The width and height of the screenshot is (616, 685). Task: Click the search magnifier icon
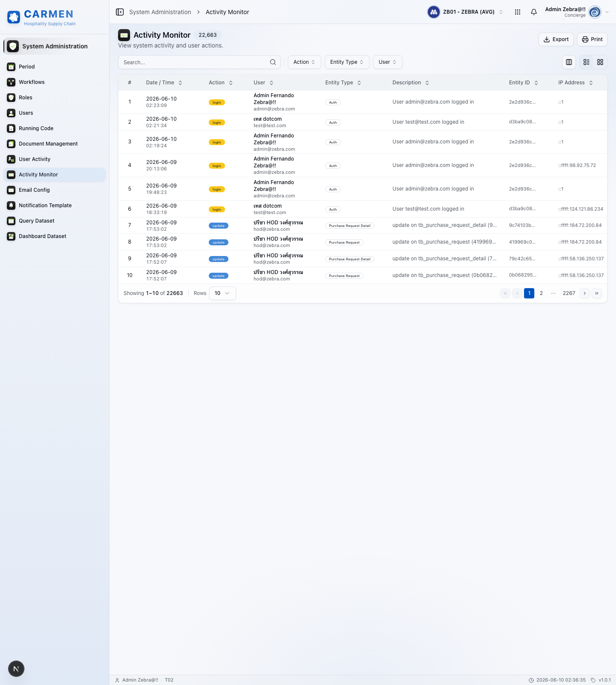[x=273, y=62]
